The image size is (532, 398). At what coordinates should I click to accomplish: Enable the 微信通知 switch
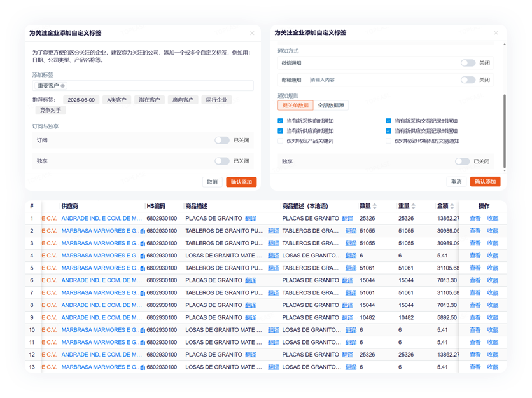point(468,63)
